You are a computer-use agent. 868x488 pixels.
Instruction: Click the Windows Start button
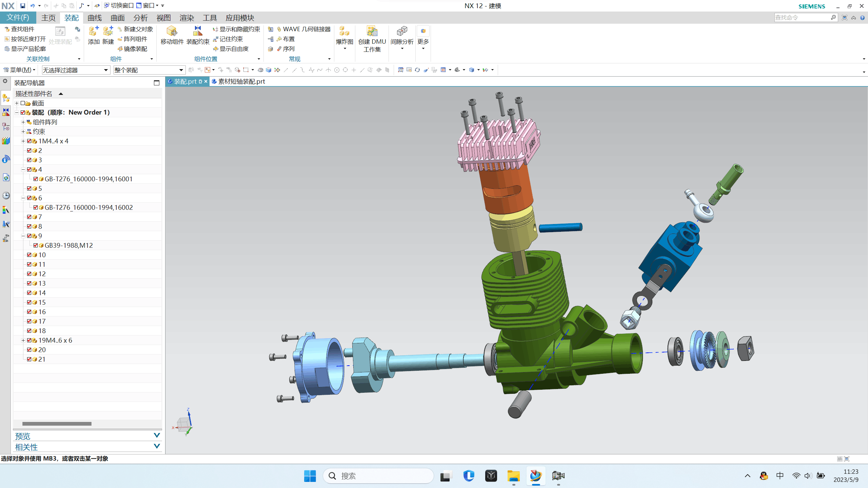(x=310, y=476)
